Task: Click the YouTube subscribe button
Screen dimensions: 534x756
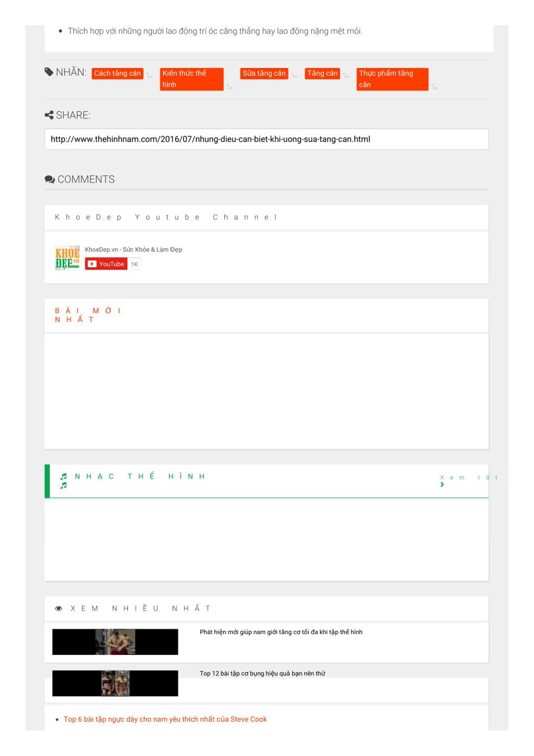Action: click(x=106, y=264)
